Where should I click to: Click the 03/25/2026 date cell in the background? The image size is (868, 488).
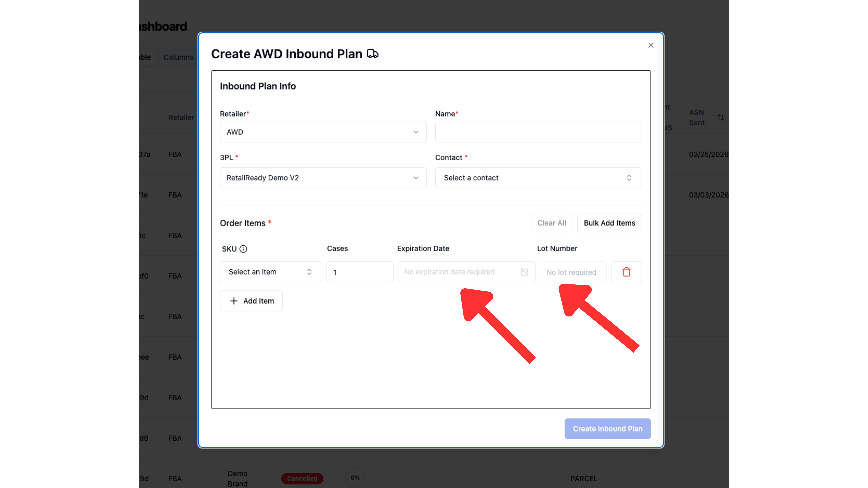708,154
